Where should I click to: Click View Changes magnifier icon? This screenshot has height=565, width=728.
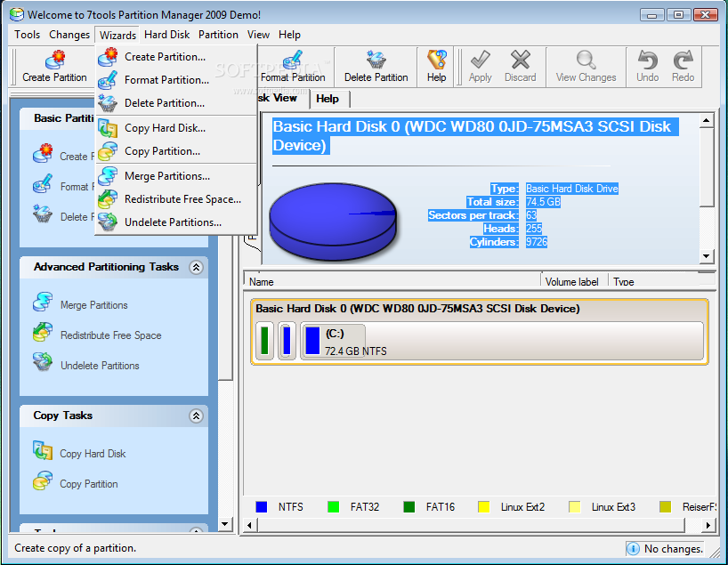point(586,60)
